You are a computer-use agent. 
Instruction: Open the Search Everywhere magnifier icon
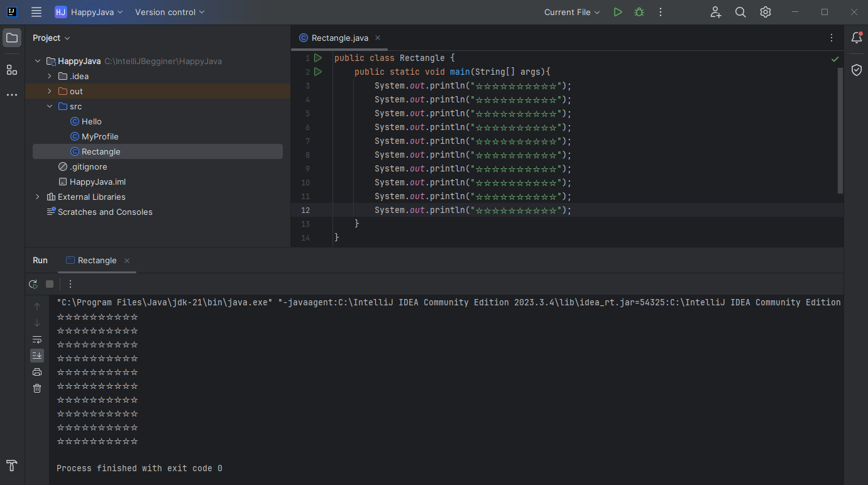coord(740,12)
